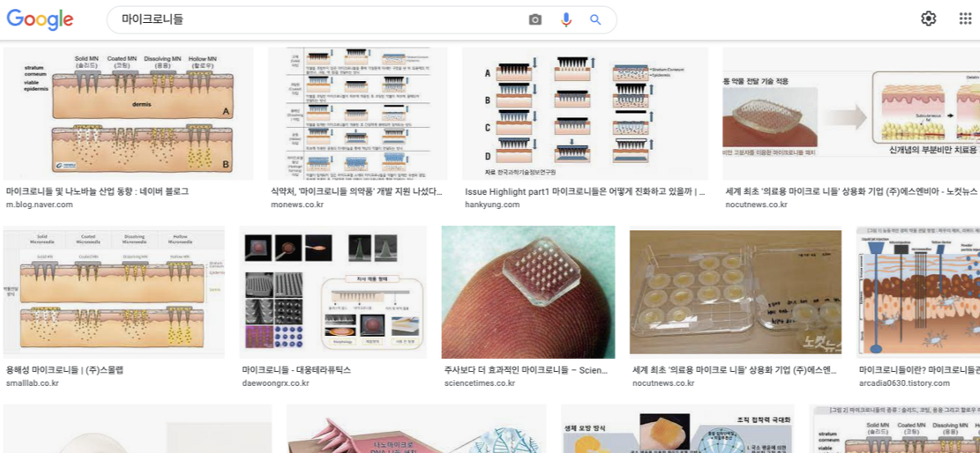The height and width of the screenshot is (453, 980).
Task: Open the daewoongrx.com product collage thumbnail
Action: (x=333, y=292)
